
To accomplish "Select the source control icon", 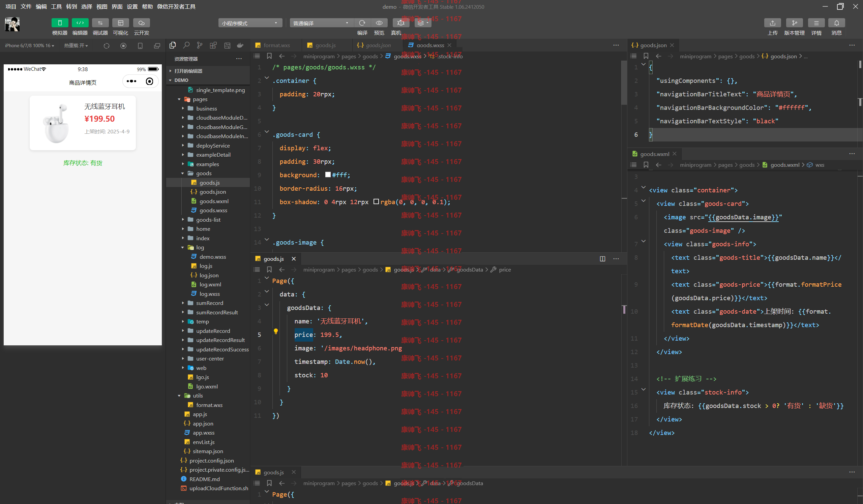I will click(x=200, y=45).
